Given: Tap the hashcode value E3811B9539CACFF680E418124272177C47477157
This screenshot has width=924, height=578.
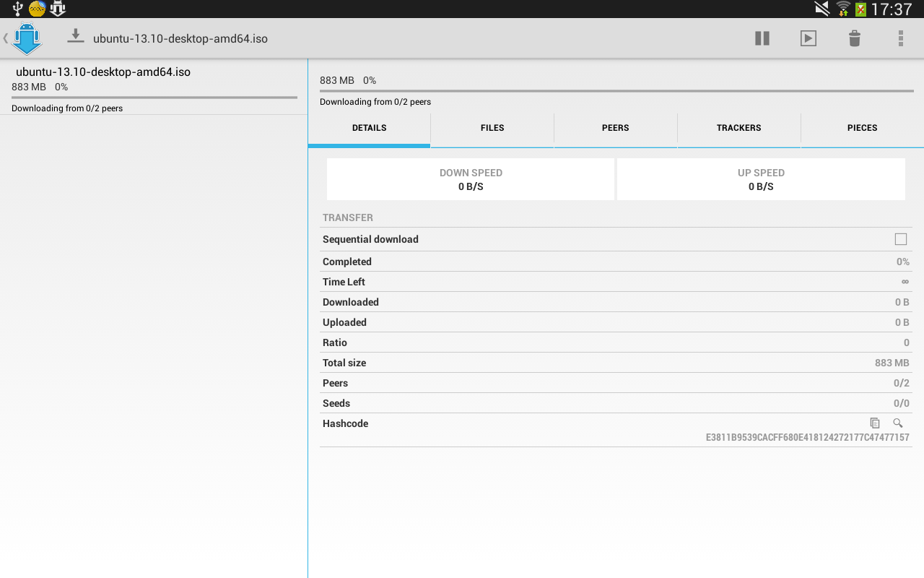Looking at the screenshot, I should 808,437.
